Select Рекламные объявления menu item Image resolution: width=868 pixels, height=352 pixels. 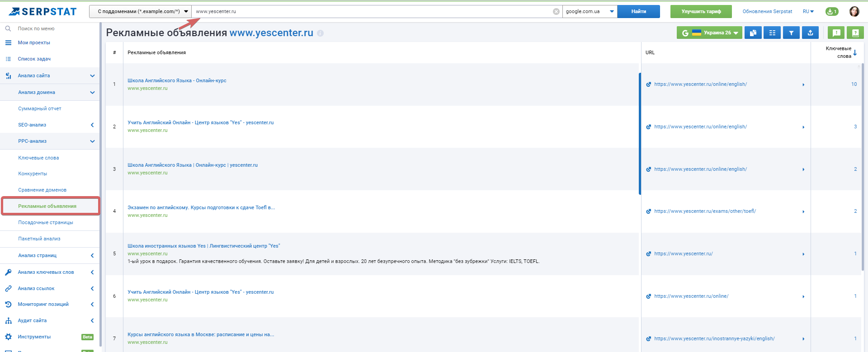47,206
